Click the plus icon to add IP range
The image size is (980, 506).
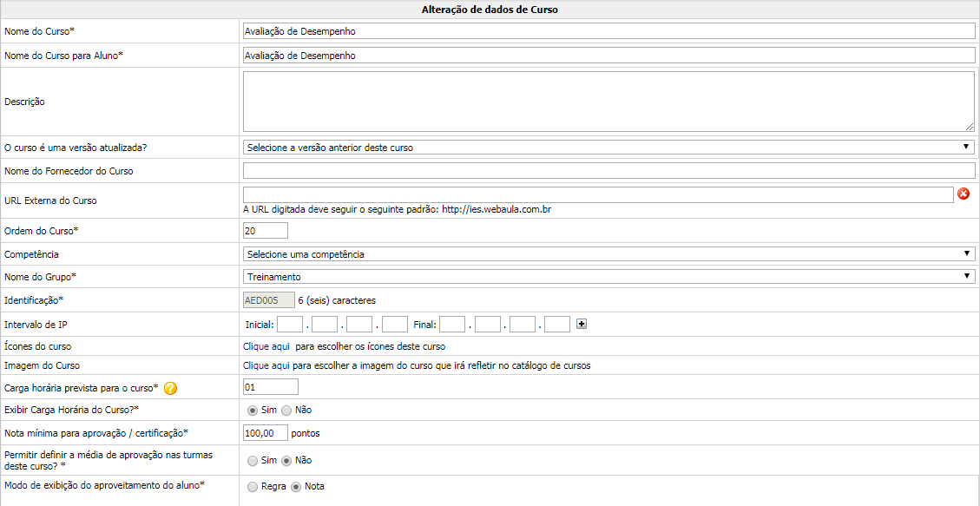(582, 325)
